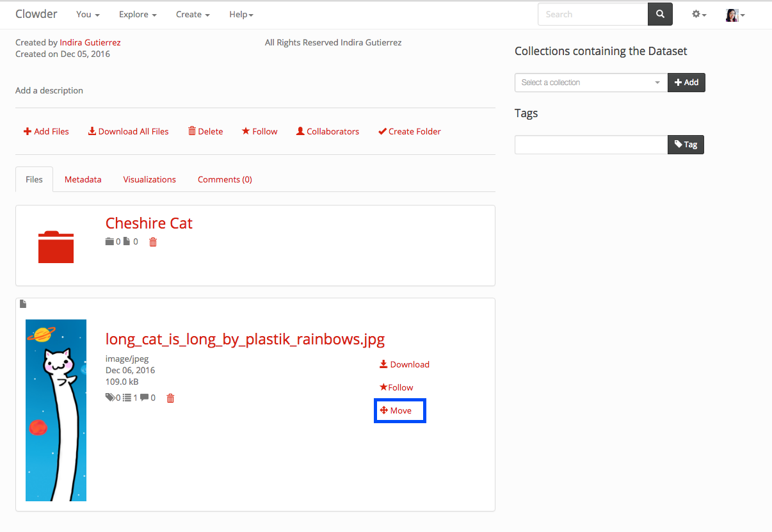
Task: Open the You dropdown menu
Action: coord(88,14)
